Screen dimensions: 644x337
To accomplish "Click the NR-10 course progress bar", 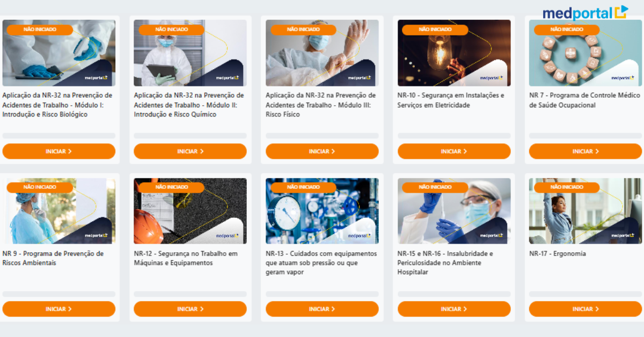I will pos(454,136).
